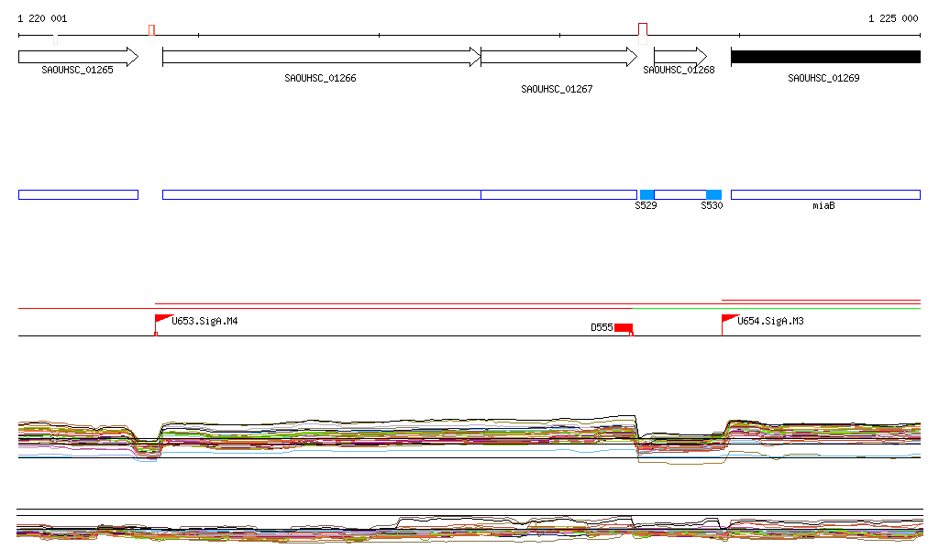
Task: Click the SAOUHSC_01266 text label
Action: pos(320,79)
